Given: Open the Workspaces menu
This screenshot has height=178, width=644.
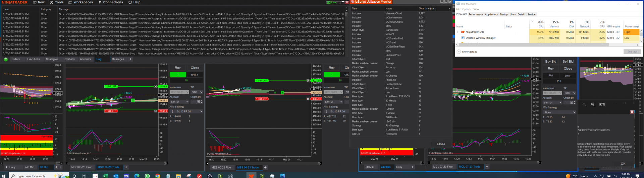Looking at the screenshot, I should point(81,2).
